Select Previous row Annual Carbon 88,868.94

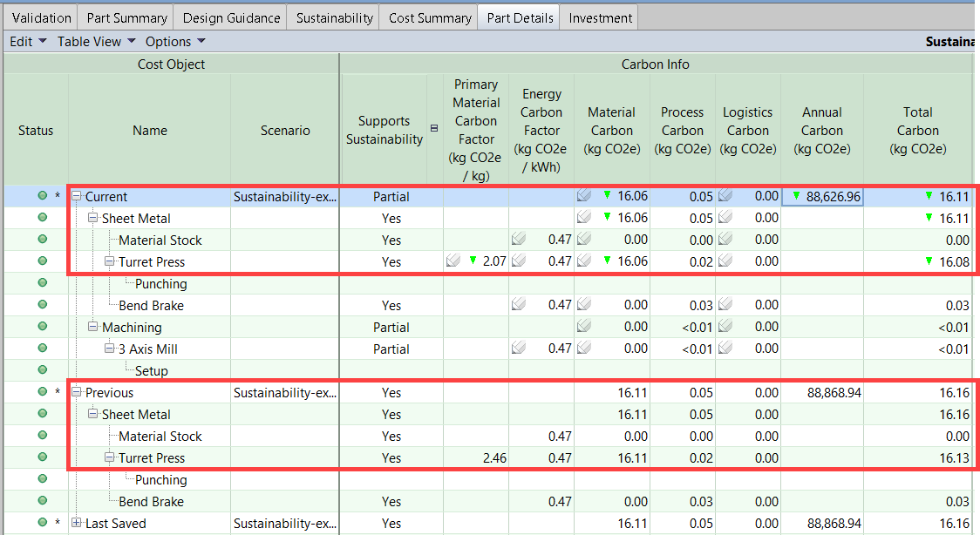pyautogui.click(x=822, y=392)
